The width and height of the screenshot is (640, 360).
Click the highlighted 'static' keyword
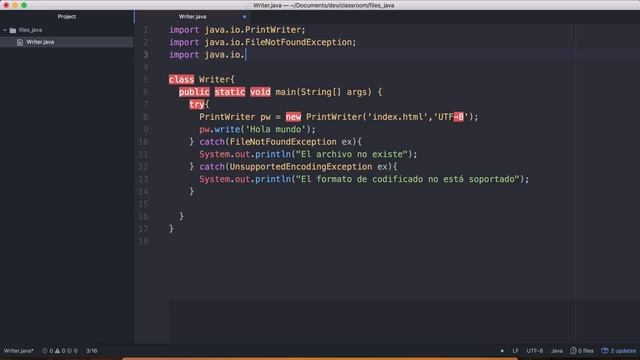pyautogui.click(x=230, y=92)
